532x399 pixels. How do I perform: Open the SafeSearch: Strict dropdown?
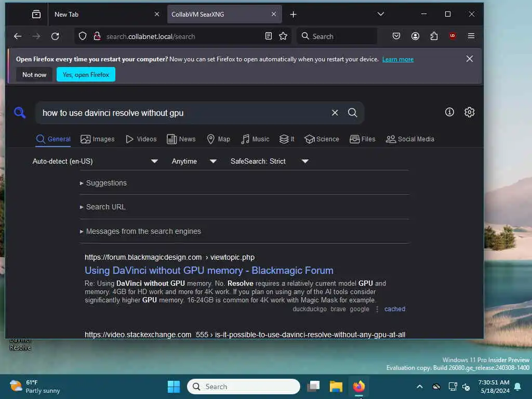pos(270,161)
